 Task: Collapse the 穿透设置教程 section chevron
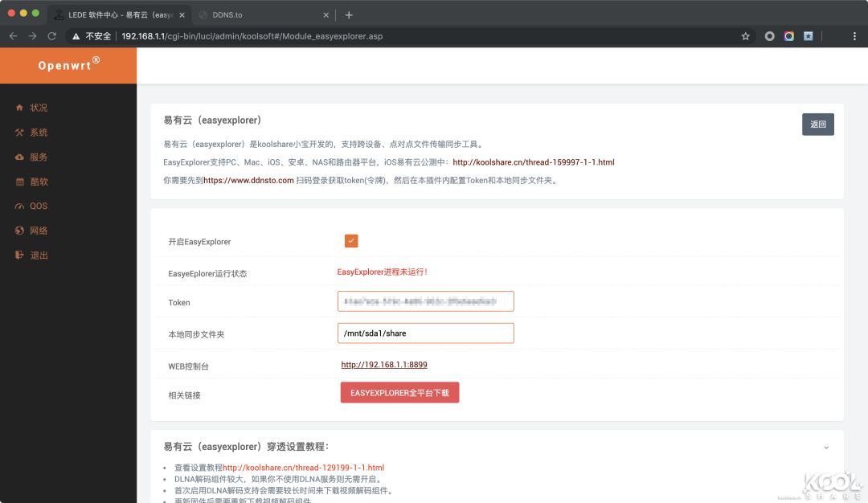(x=827, y=447)
